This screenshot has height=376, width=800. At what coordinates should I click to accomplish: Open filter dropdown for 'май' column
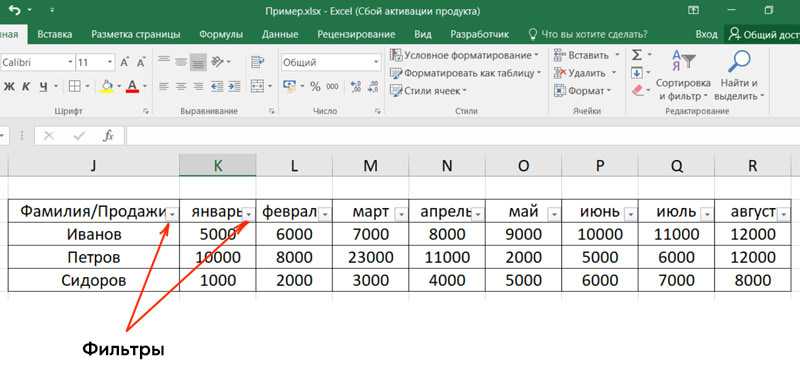(554, 215)
